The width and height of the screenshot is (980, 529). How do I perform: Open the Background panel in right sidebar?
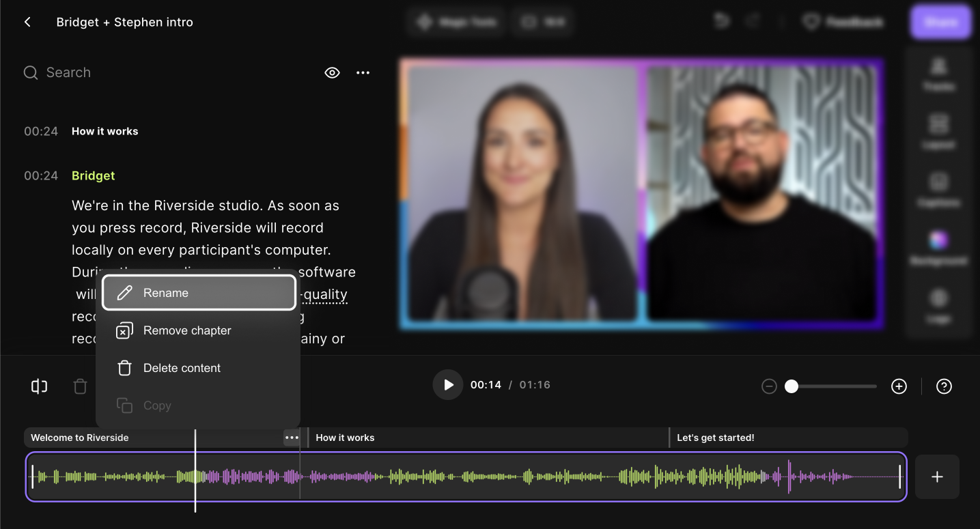point(939,247)
